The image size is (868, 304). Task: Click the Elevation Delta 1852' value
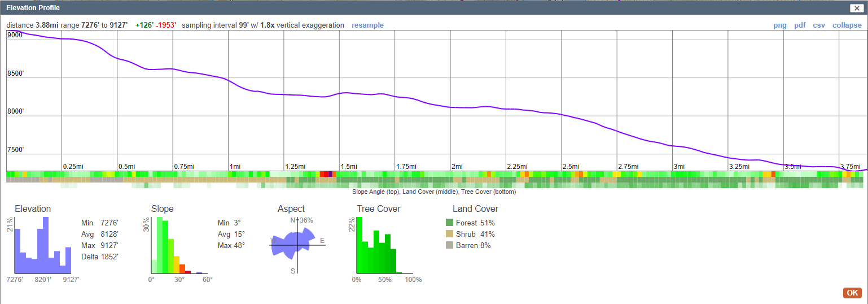click(x=109, y=257)
